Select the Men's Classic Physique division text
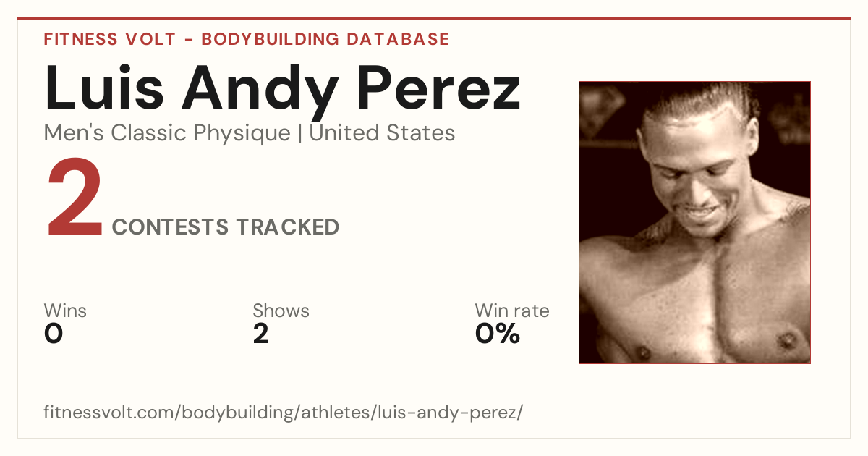868x456 pixels. coord(167,133)
